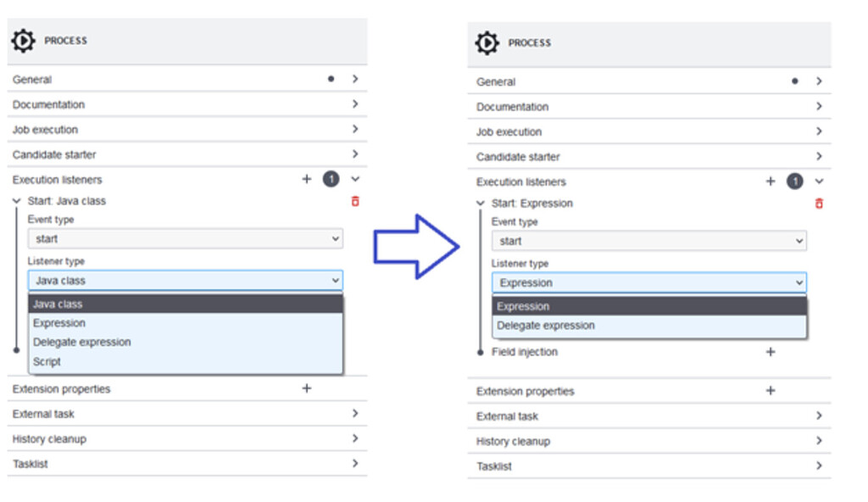Remove the Start: Expression listener via red trash icon

[818, 204]
